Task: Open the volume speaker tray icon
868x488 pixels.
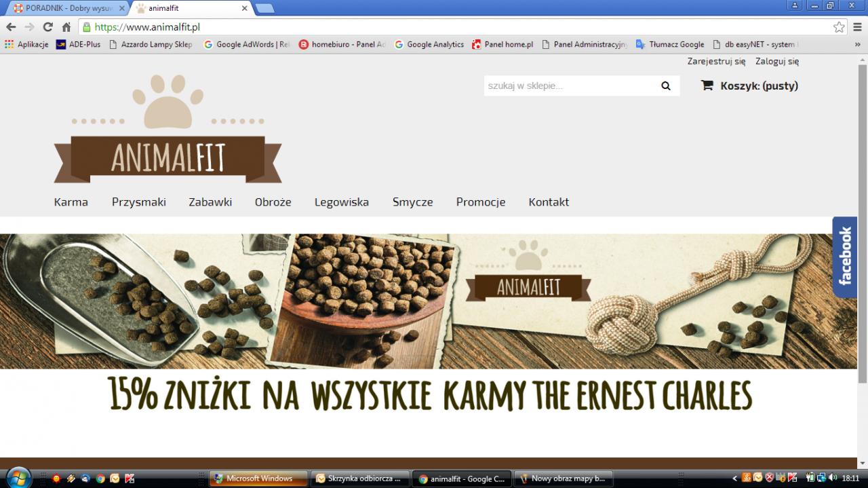Action: tap(833, 478)
